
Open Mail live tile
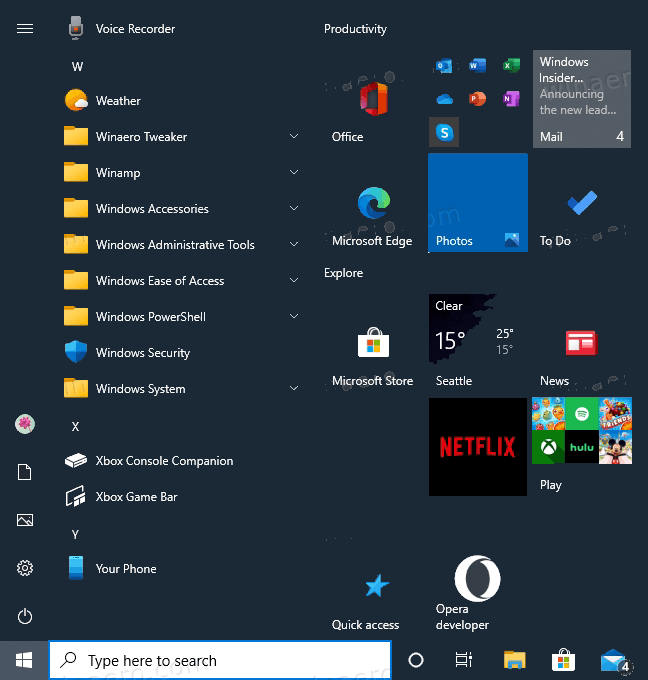pos(582,99)
